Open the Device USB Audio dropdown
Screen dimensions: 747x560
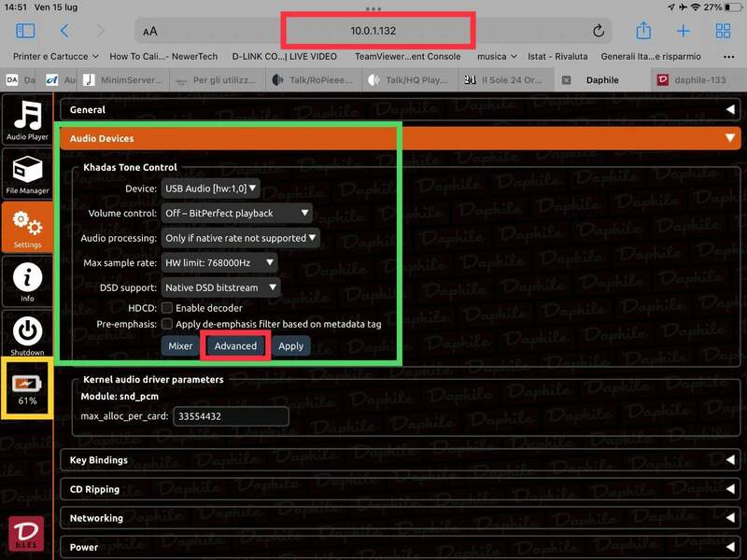tap(210, 189)
